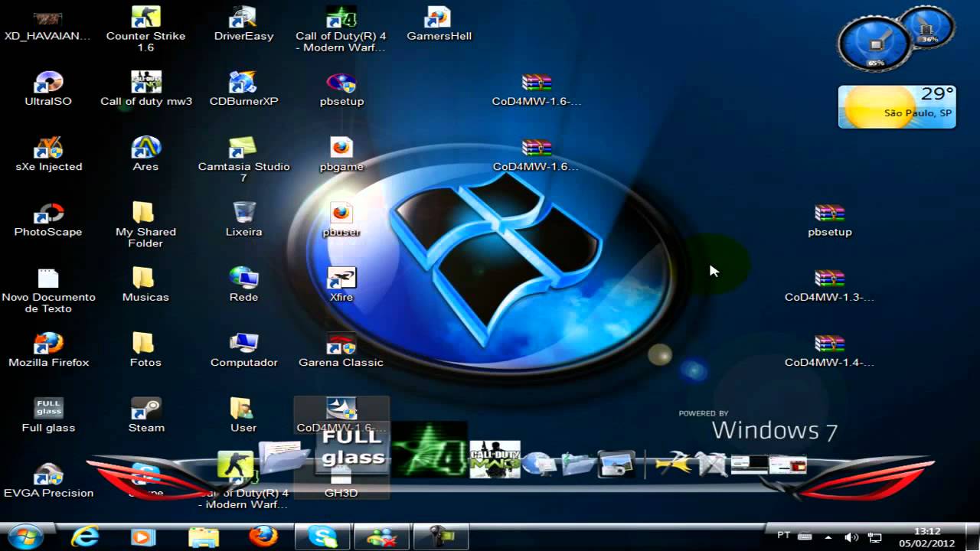Click the São Paulo weather gadget
The height and width of the screenshot is (551, 980).
(x=897, y=106)
